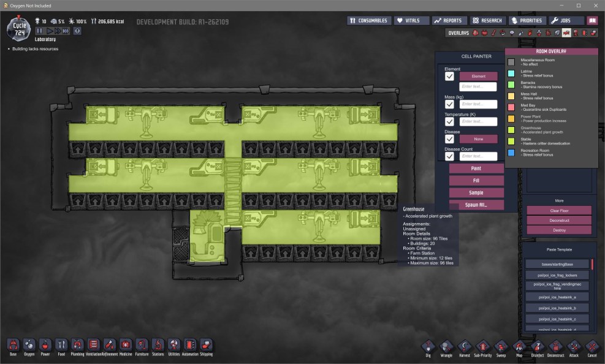Viewport: 605px width, 364px height.
Task: Toggle the Temperature (K) checkbox
Action: [x=450, y=121]
